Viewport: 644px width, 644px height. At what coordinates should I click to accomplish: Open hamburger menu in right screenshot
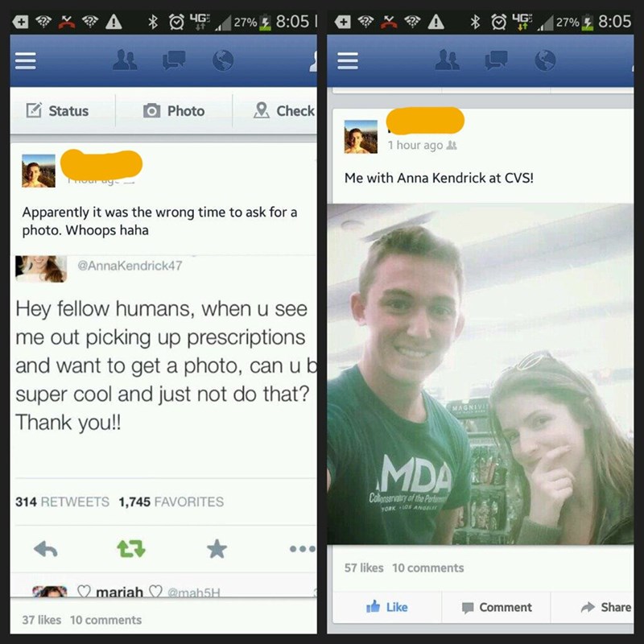[348, 61]
